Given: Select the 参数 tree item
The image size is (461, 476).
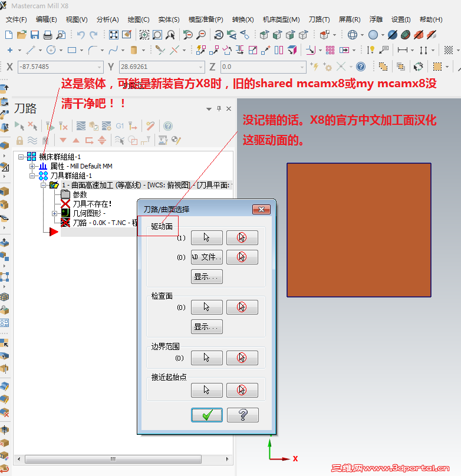Looking at the screenshot, I should [80, 194].
